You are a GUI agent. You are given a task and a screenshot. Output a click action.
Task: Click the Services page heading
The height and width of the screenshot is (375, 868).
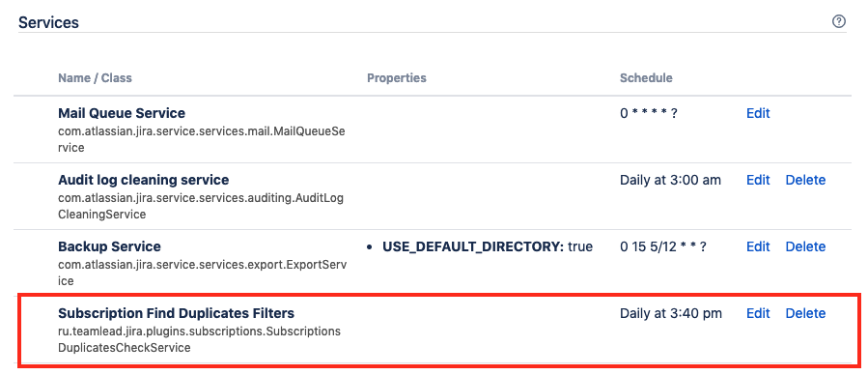pos(48,22)
